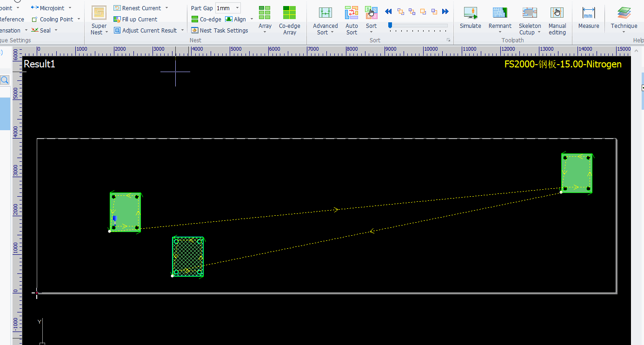Select the cross-hatched rectangle part on the sheet
644x345 pixels.
click(188, 257)
